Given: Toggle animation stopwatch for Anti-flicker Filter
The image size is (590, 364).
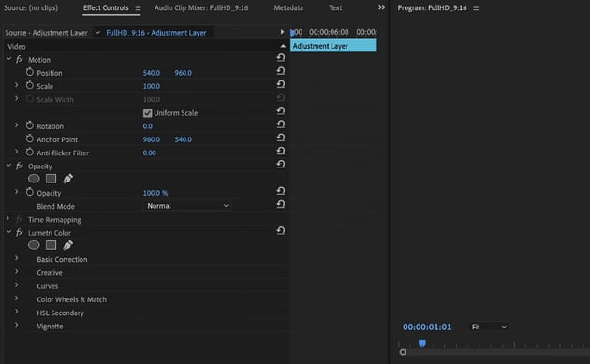Looking at the screenshot, I should (30, 152).
